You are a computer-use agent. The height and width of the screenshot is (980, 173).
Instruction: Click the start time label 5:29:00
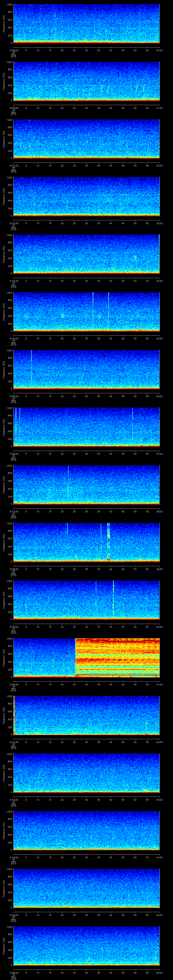click(14, 50)
